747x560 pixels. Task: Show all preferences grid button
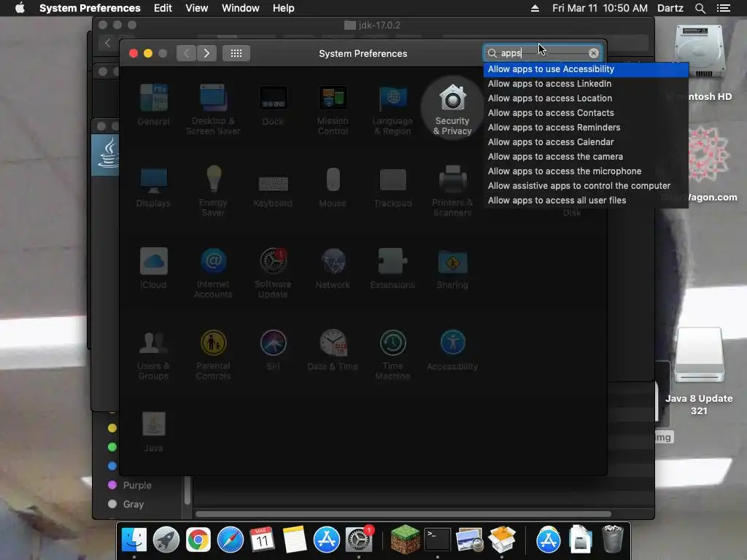coord(236,53)
